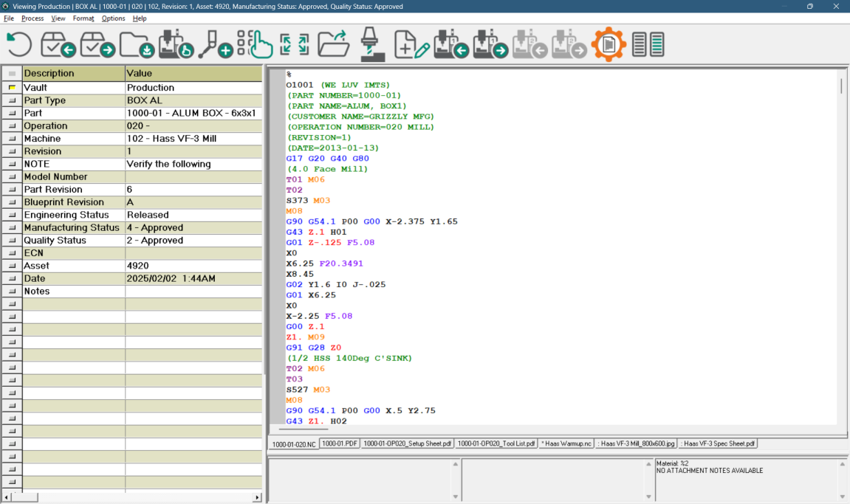
Task: Click the export folder icon with outgoing arrow
Action: (332, 44)
